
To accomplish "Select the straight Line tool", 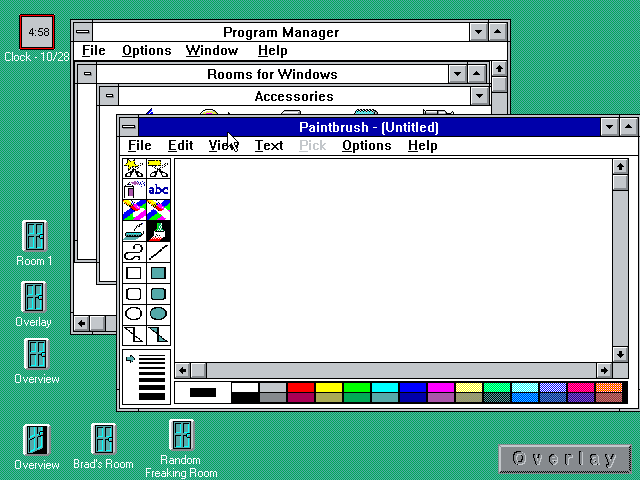I will click(x=158, y=252).
